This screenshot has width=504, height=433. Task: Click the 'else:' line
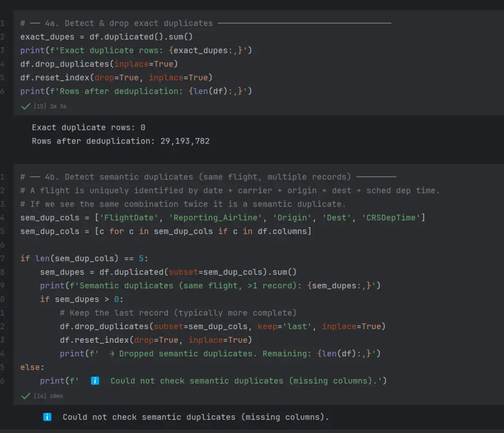click(x=32, y=367)
